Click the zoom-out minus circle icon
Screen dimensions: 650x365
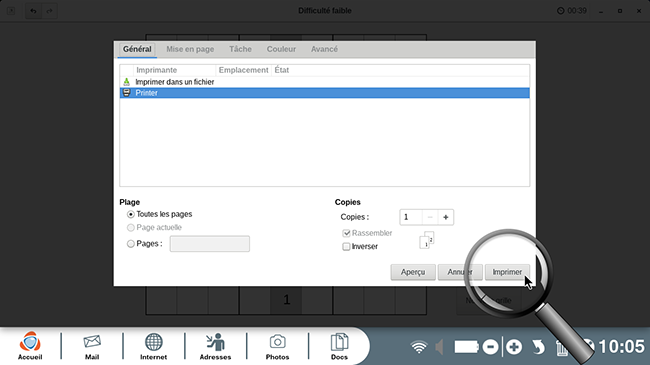(490, 347)
